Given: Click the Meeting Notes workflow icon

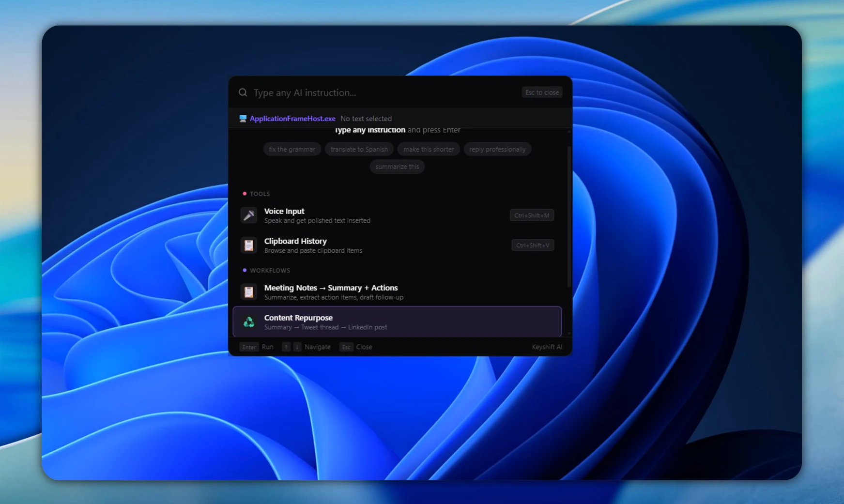Looking at the screenshot, I should point(249,292).
